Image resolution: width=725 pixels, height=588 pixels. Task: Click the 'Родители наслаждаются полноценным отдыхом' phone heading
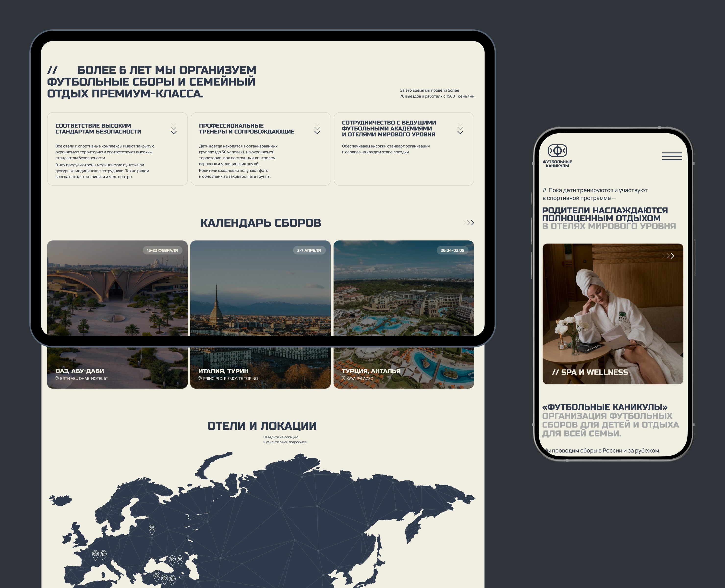pos(605,214)
